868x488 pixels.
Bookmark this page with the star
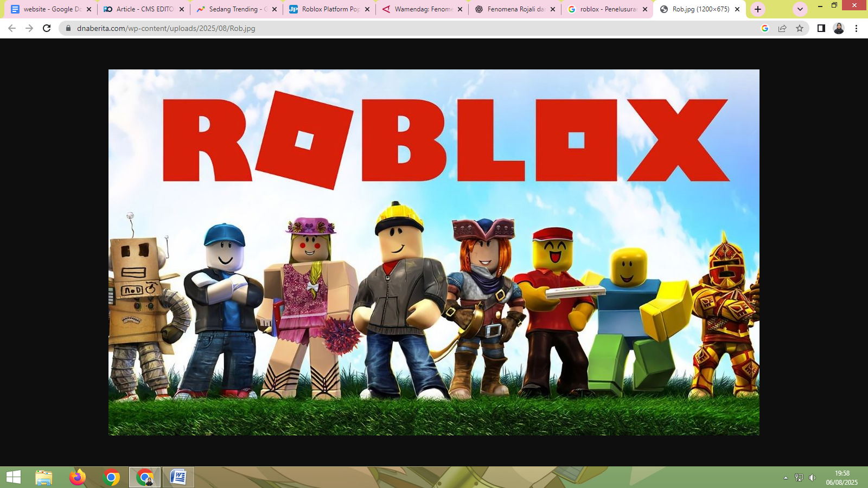click(800, 28)
